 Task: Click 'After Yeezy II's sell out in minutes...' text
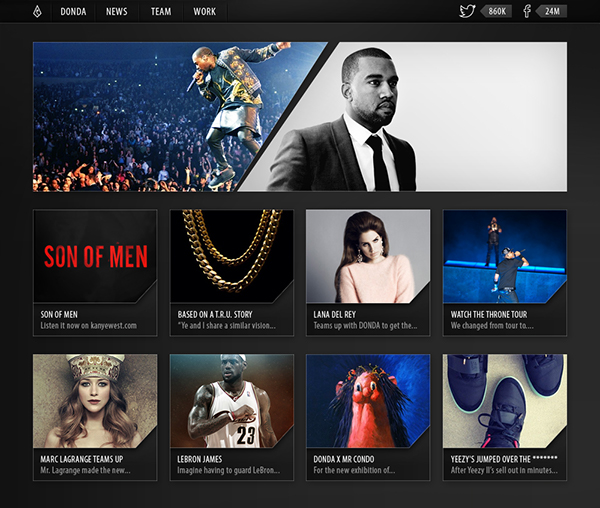coord(504,470)
